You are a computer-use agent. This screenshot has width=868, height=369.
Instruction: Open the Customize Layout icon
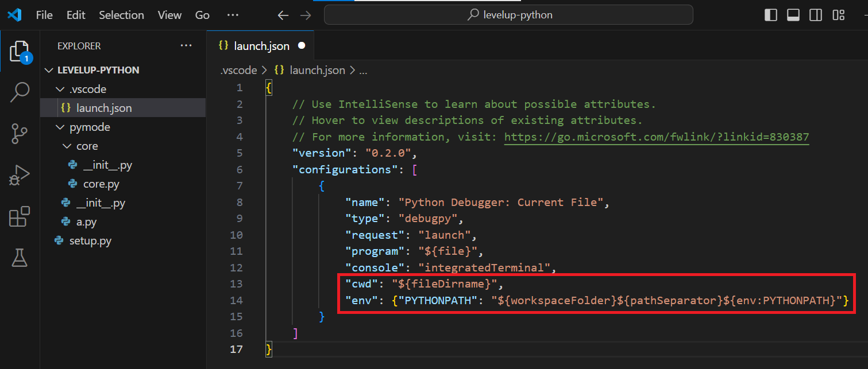(x=839, y=15)
